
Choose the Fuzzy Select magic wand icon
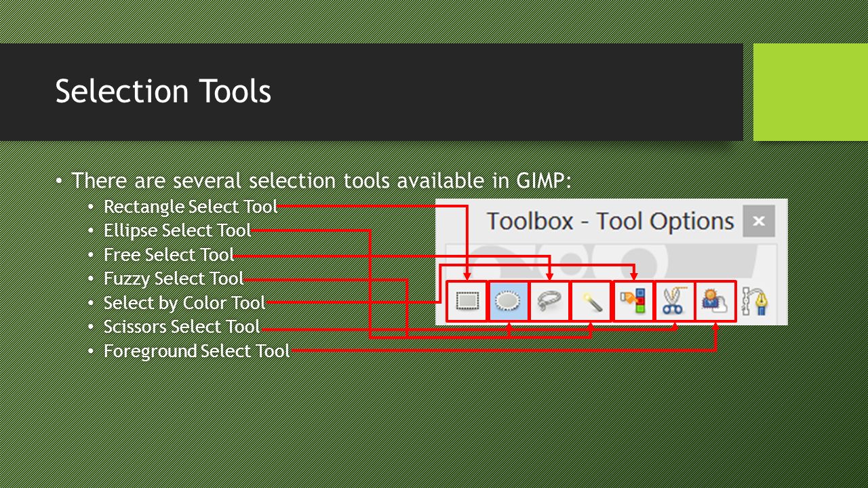tap(591, 301)
